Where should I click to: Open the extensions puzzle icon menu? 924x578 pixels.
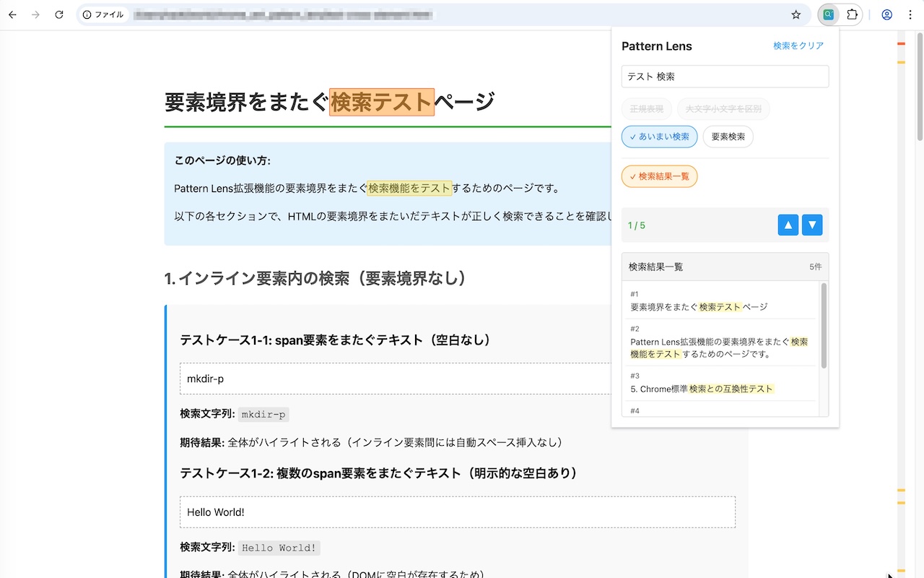click(x=852, y=14)
